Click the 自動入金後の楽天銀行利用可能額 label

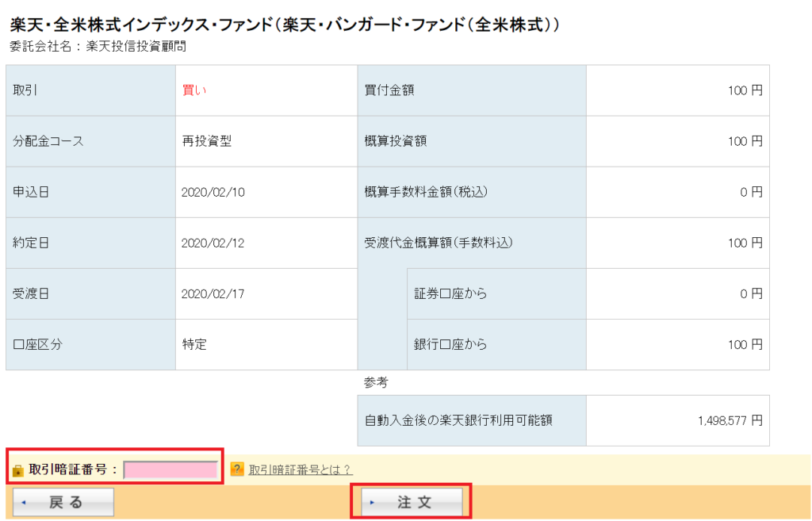(x=458, y=420)
